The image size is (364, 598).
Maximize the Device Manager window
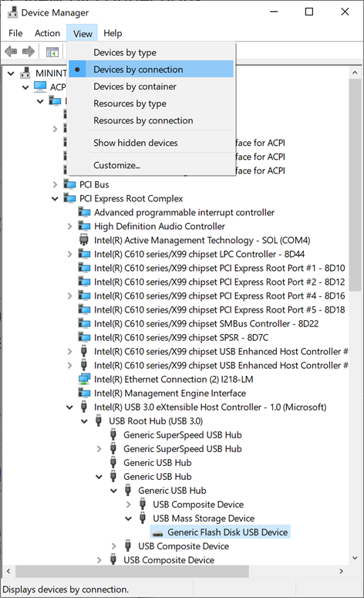[309, 12]
